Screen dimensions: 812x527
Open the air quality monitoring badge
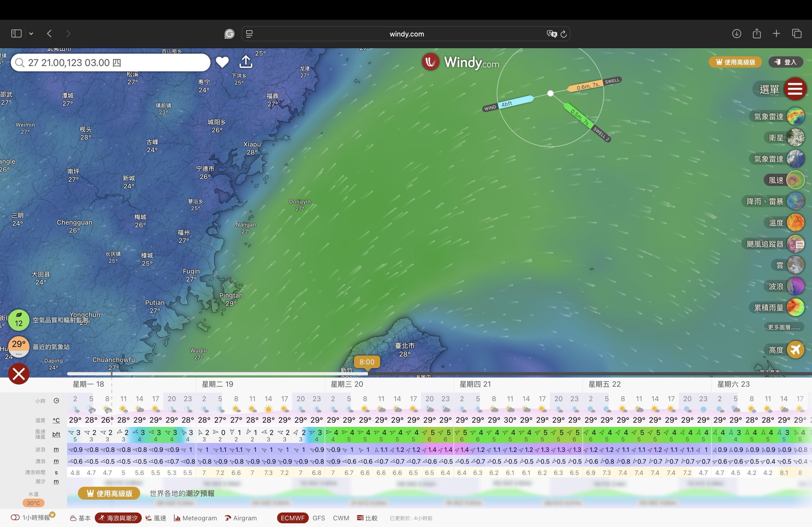[x=19, y=320]
